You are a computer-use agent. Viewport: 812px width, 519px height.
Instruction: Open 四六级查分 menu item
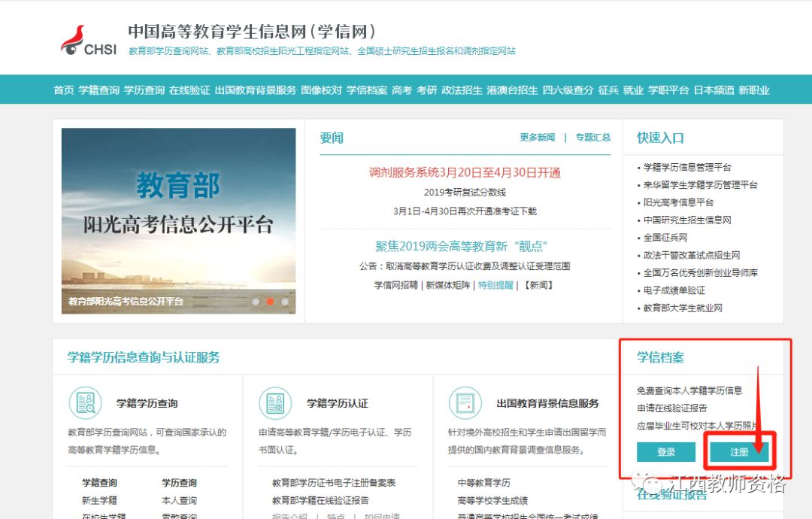coord(568,90)
